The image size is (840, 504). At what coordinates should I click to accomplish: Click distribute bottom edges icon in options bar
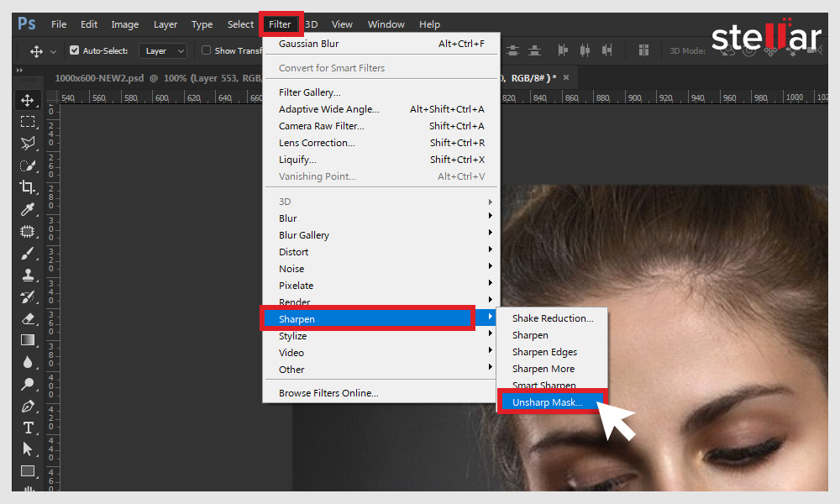pyautogui.click(x=534, y=50)
